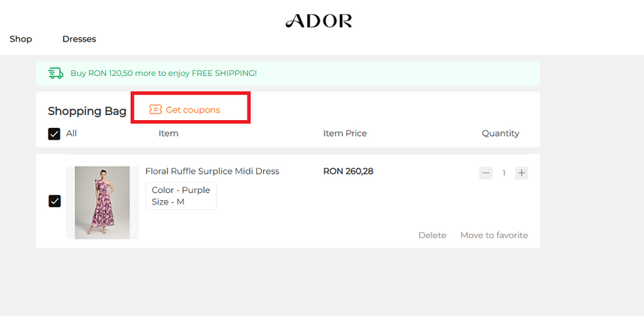Click the ADOR logo
The height and width of the screenshot is (316, 644).
(318, 21)
